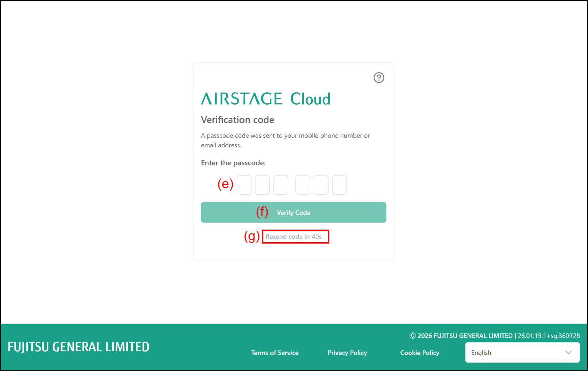This screenshot has width=588, height=371.
Task: Click the AIRSTAGE Cloud logo
Action: pos(265,99)
